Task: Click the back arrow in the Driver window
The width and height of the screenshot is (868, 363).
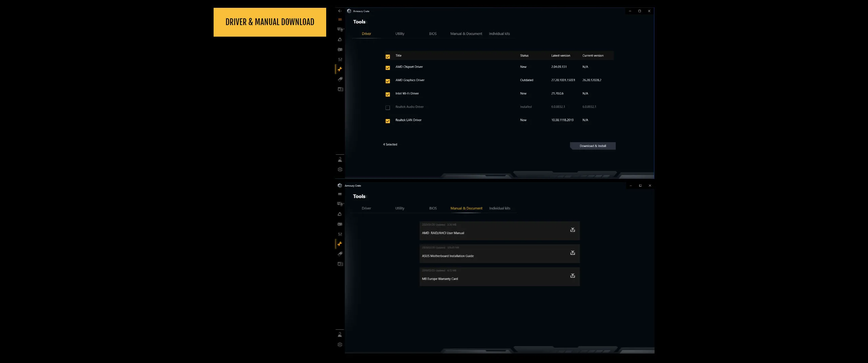Action: tap(340, 11)
